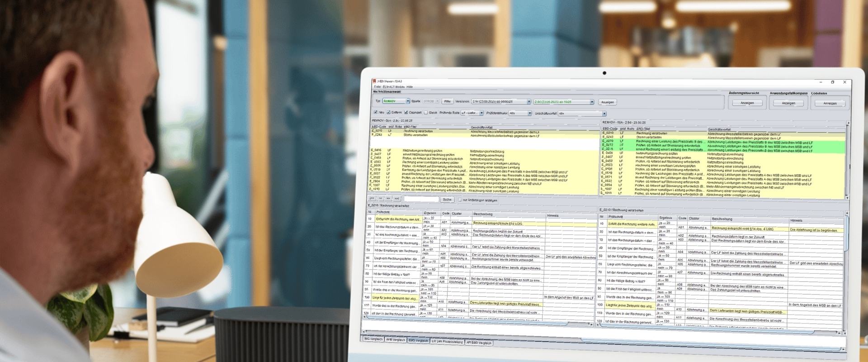Select green row E_0270 in right EBD list
This screenshot has width=868, height=362.
(723, 142)
